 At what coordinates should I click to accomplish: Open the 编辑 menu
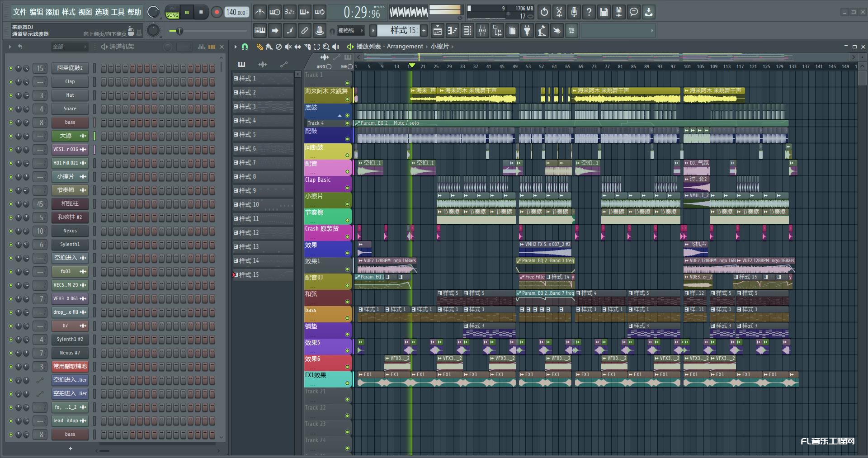tap(36, 12)
